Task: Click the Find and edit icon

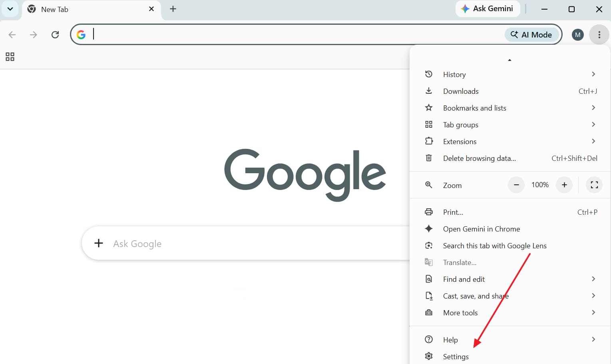Action: (429, 279)
